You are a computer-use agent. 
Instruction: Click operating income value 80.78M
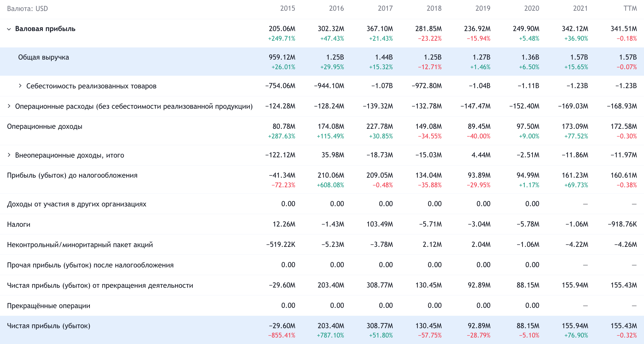(x=284, y=127)
